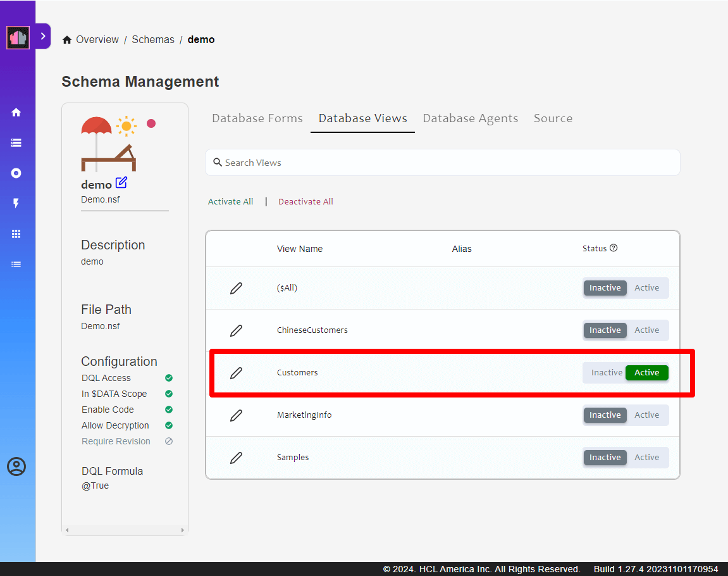The width and height of the screenshot is (728, 576).
Task: Click the MarketingInfo view name
Action: (304, 415)
